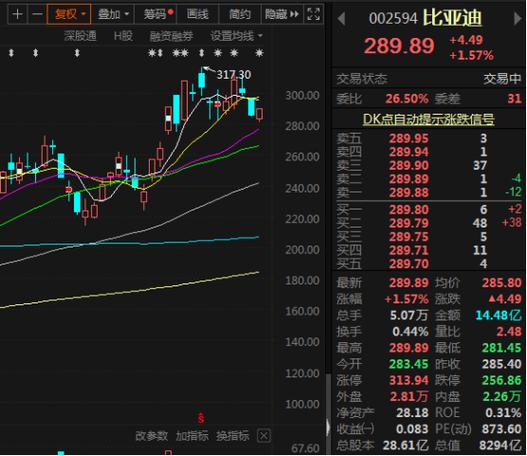Toggle 简约 simplified mode
The height and width of the screenshot is (456, 527).
point(240,14)
